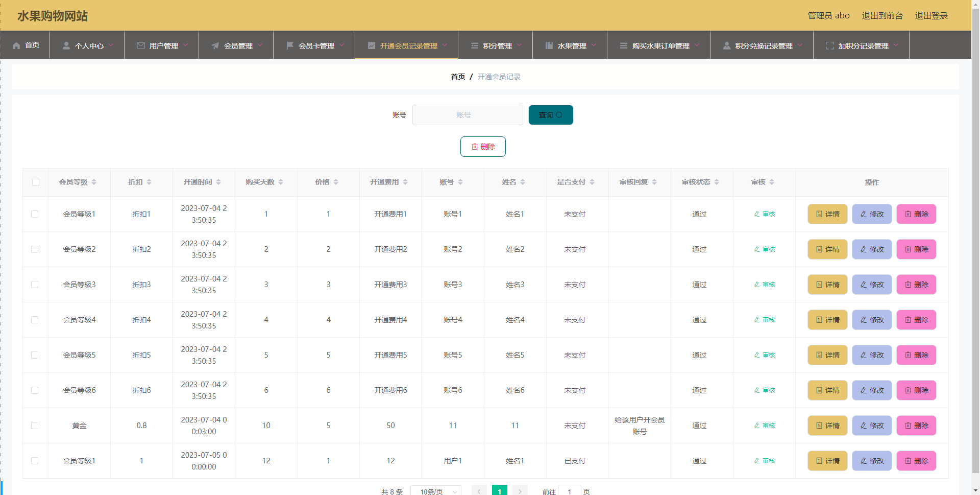
Task: Open the 会员管理 menu
Action: tap(236, 45)
